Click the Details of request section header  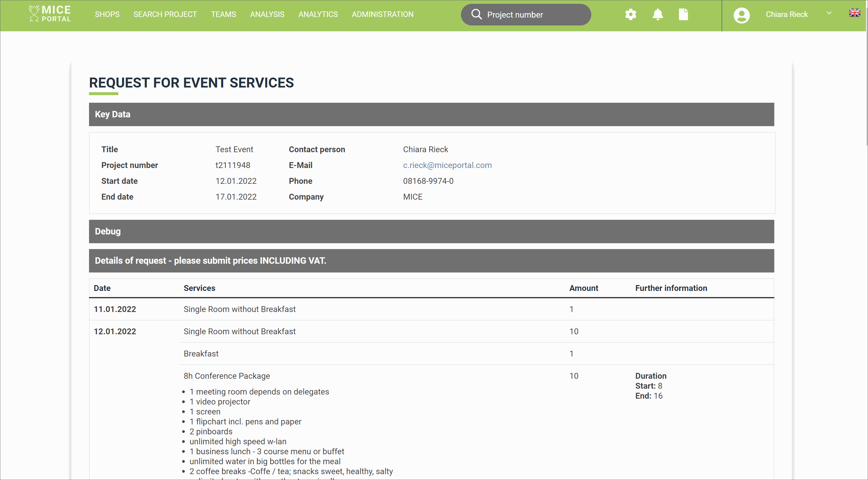click(431, 261)
